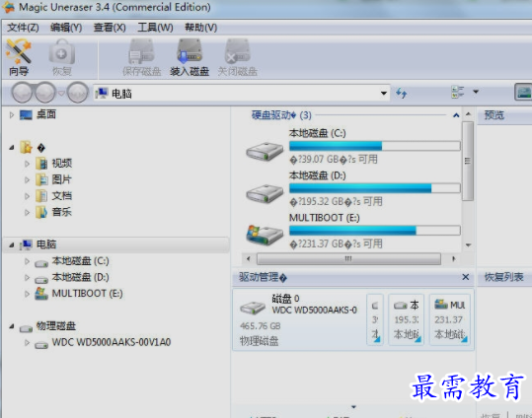
Task: Open the 编辑(Y) menu
Action: (66, 28)
